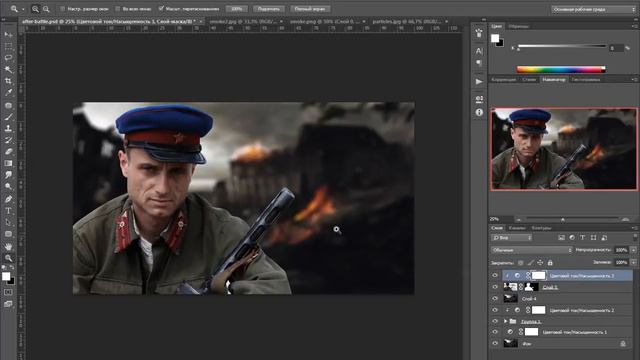Click the lock position icon in Layers

click(x=540, y=263)
